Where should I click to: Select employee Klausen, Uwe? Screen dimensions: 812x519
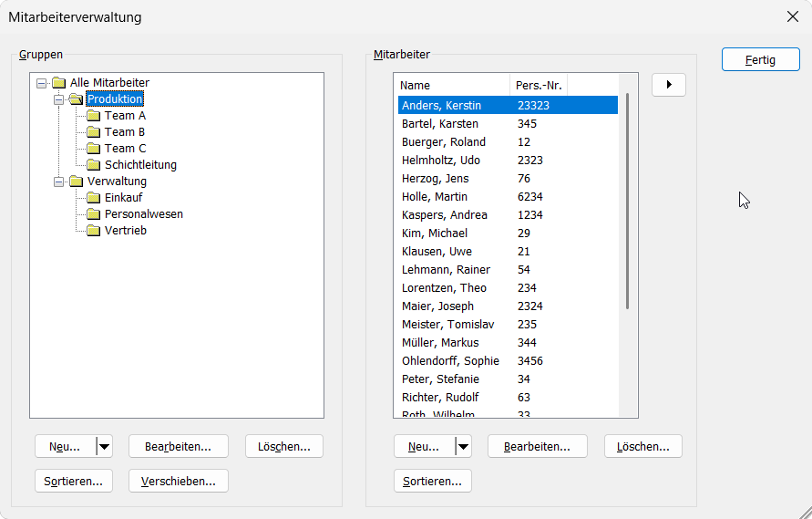(508, 251)
